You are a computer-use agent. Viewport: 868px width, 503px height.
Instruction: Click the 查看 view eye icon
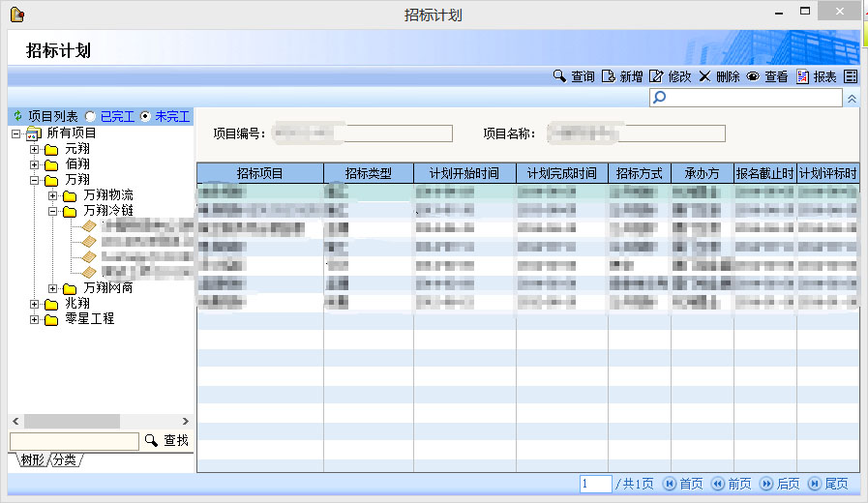coord(753,76)
